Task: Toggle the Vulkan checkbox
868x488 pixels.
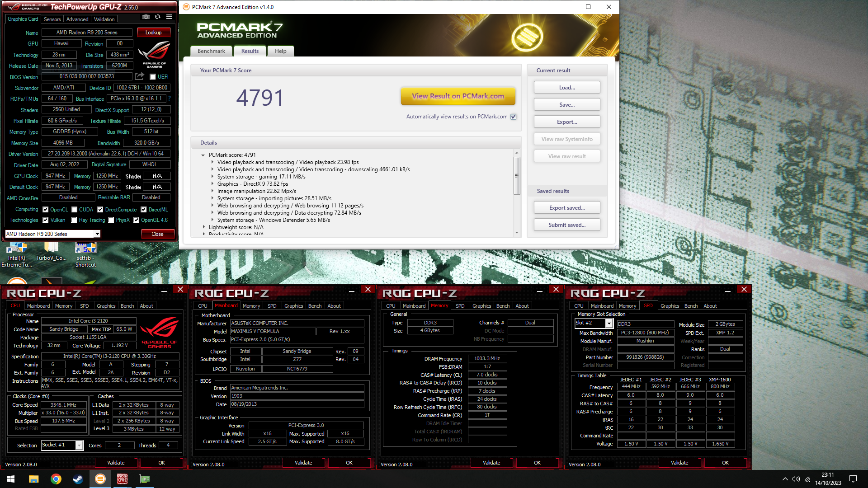Action: tap(45, 220)
